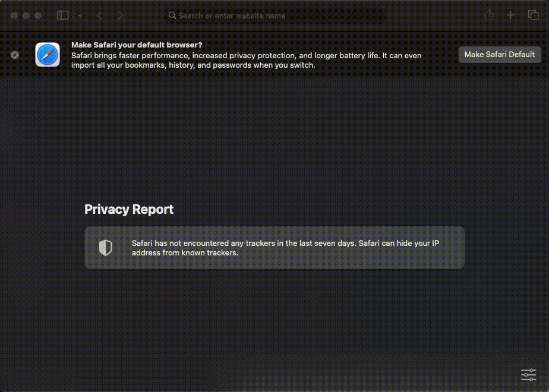Go back with the back arrow
Screen dimensions: 549x392
(x=99, y=15)
